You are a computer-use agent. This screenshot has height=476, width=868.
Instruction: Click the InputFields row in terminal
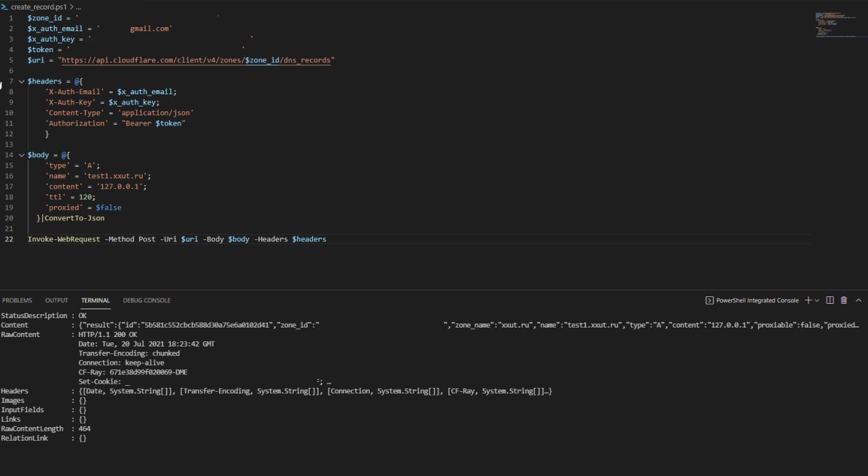coord(43,410)
